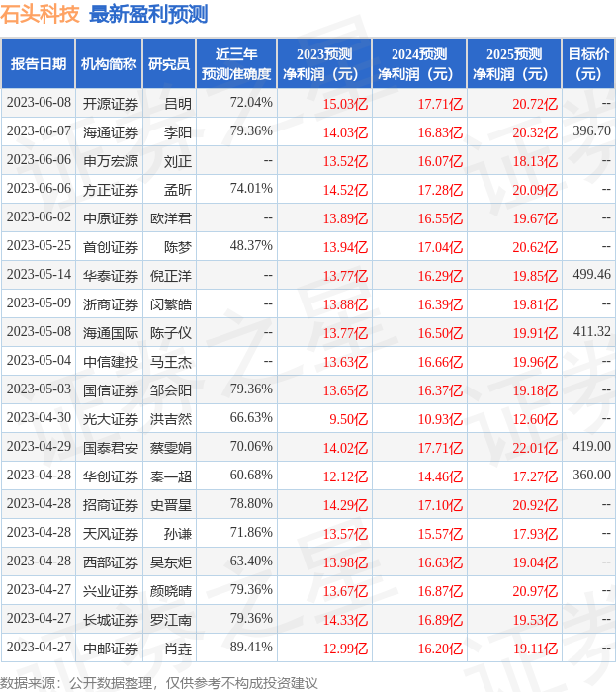Image resolution: width=616 pixels, height=692 pixels.
Task: Click accuracy value 74.01%
Action: [x=251, y=189]
